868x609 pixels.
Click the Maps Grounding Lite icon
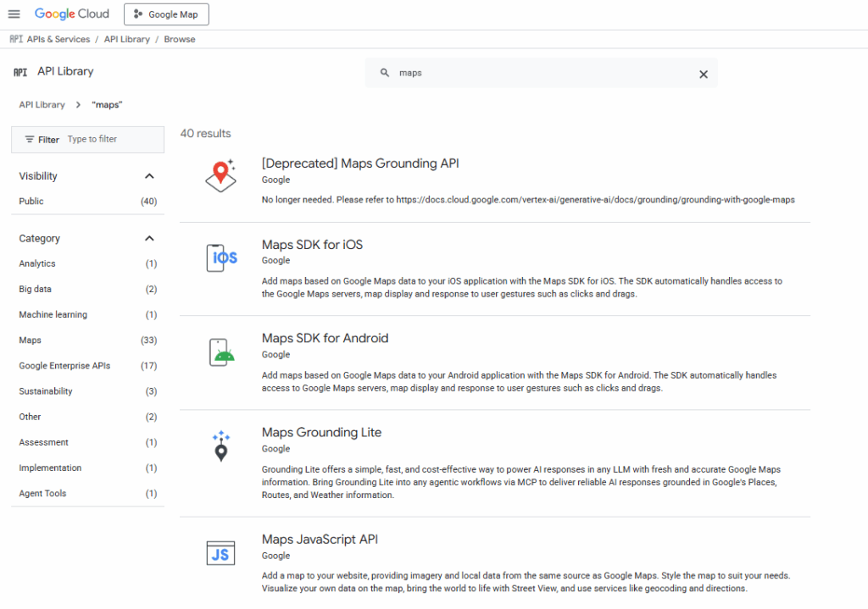pyautogui.click(x=221, y=446)
